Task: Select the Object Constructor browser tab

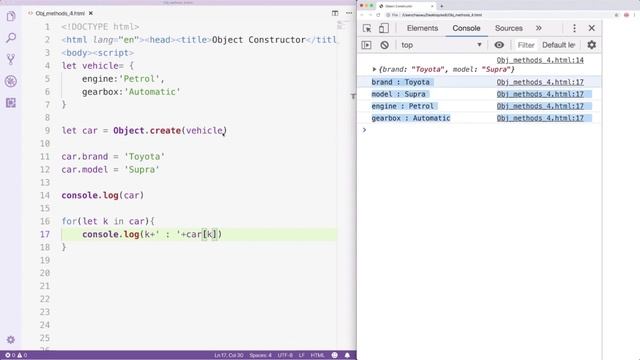Action: [406, 6]
